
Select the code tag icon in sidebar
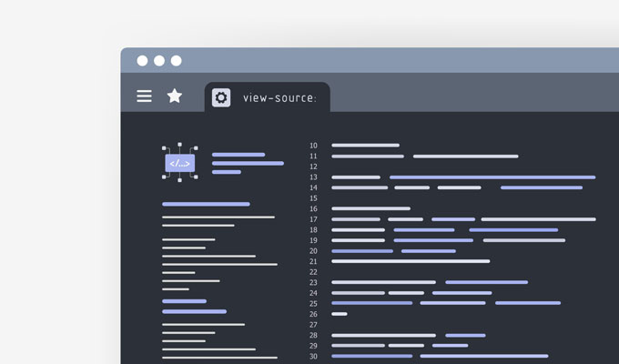click(x=179, y=163)
